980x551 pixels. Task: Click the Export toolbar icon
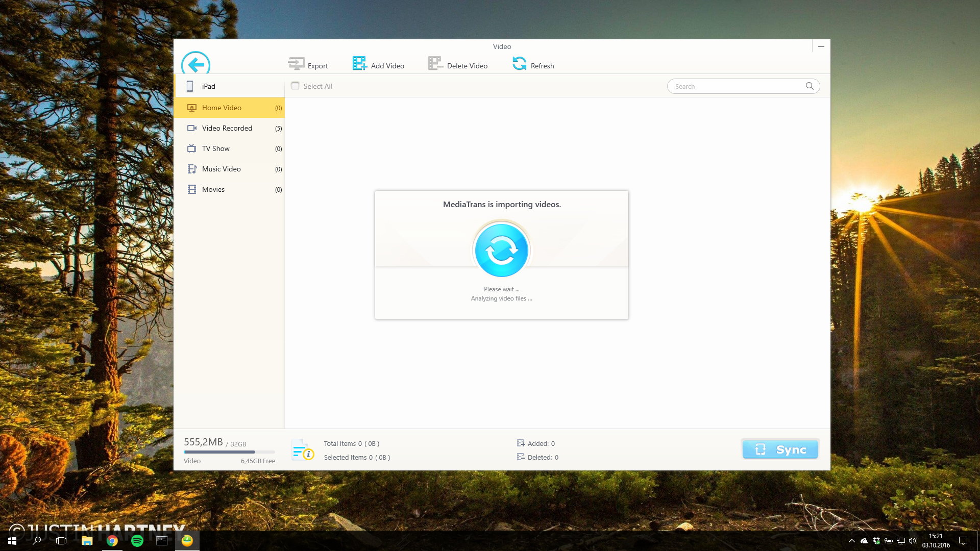296,64
